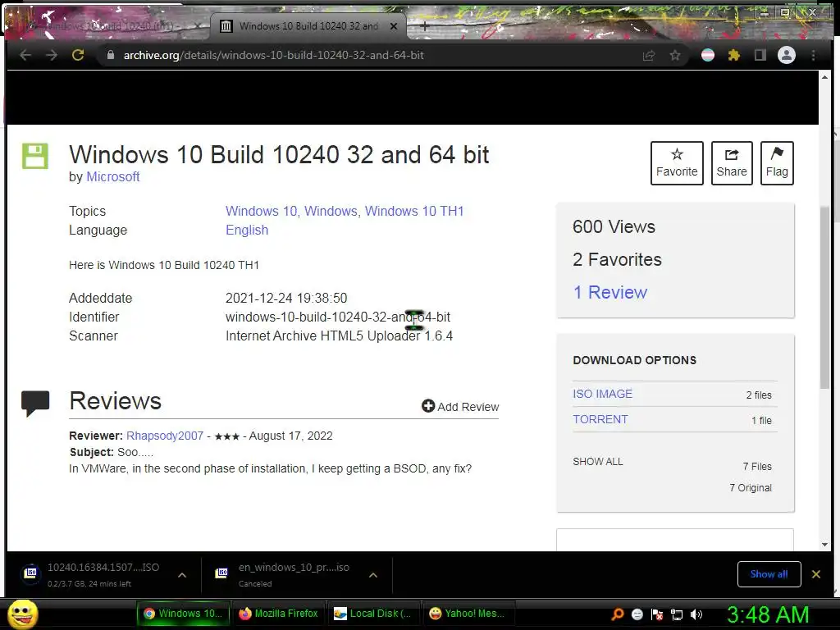Open the 1 Review link
Screen dimensions: 840x630
(610, 293)
